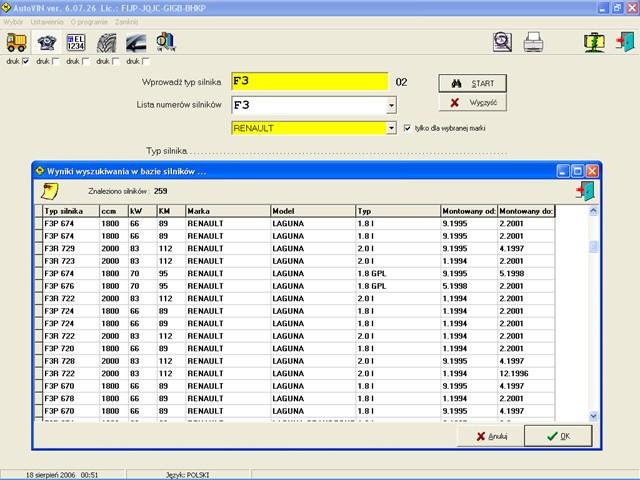Click the kW column header
The image size is (640, 480).
[x=142, y=211]
